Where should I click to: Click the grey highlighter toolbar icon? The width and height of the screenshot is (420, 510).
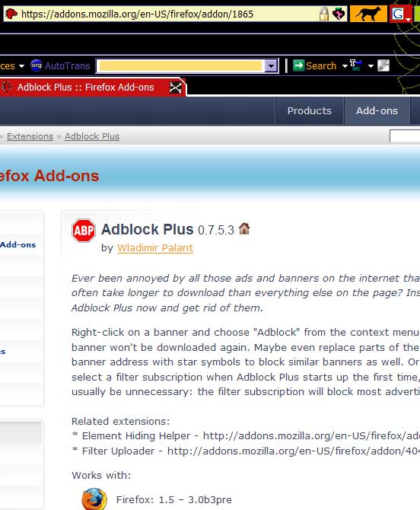383,65
